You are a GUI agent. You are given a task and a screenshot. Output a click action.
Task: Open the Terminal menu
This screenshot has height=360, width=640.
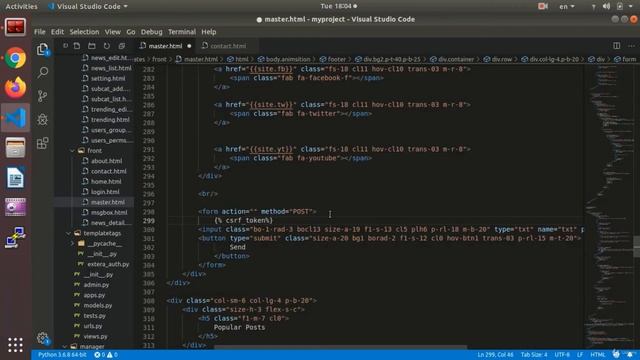point(182,32)
